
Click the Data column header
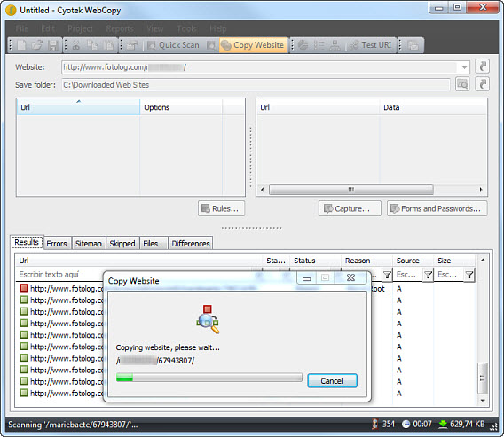[433, 107]
